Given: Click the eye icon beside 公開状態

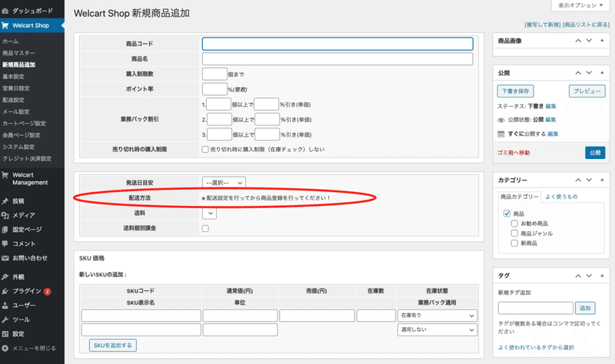Looking at the screenshot, I should [501, 120].
